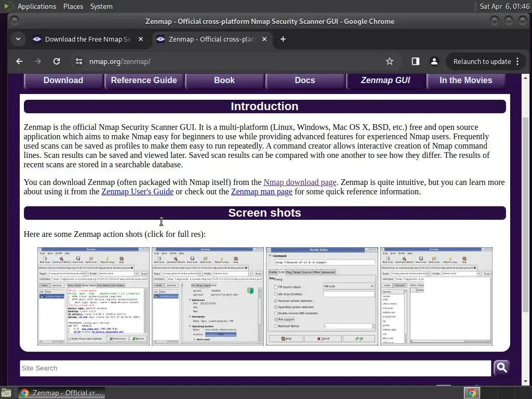Select the Zenmap Official cross-platform tab

point(212,39)
